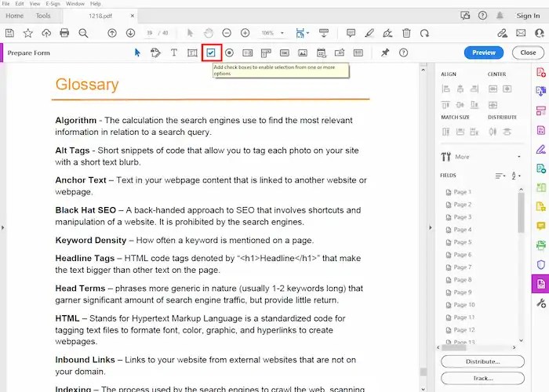Click the Fields list vertical scrollbar
This screenshot has width=549, height=392.
pos(521,212)
